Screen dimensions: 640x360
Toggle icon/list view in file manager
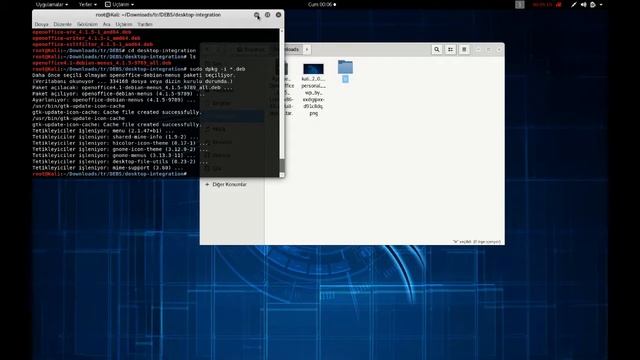click(x=450, y=49)
